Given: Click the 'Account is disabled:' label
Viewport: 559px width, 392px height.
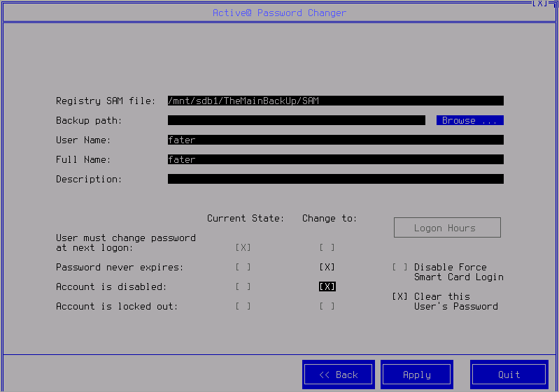Looking at the screenshot, I should pos(111,286).
